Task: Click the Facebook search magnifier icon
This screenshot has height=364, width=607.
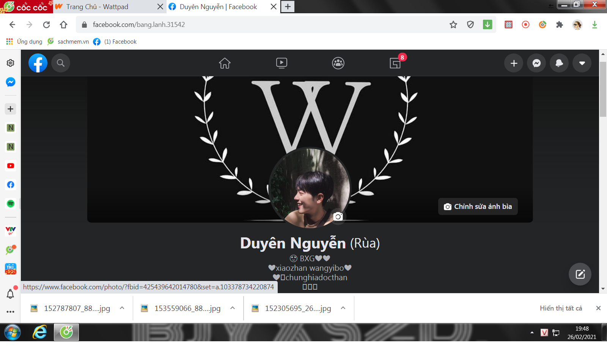Action: click(x=61, y=63)
